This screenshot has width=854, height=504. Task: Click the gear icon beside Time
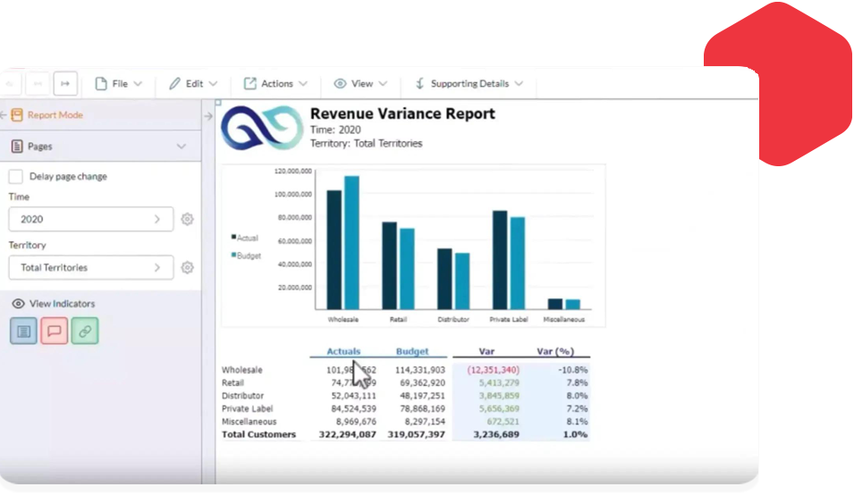187,219
